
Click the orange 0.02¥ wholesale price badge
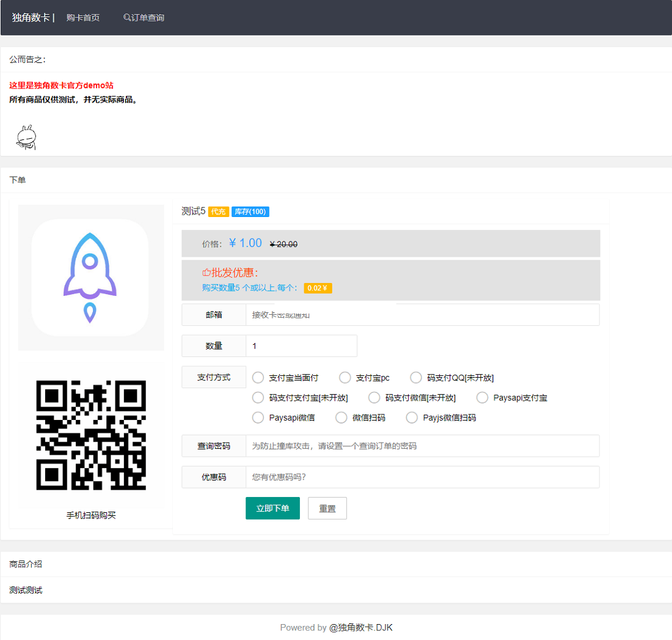click(x=318, y=288)
